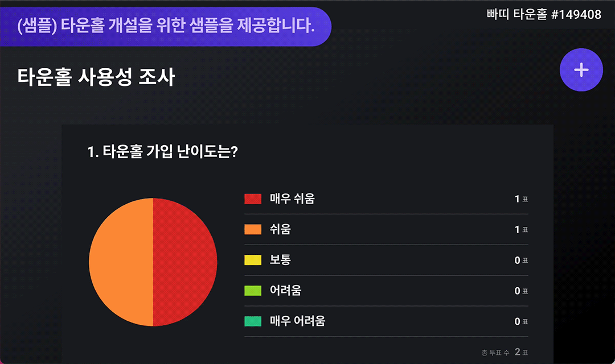Click the red half of pie chart
The image size is (615, 364).
pos(184,262)
